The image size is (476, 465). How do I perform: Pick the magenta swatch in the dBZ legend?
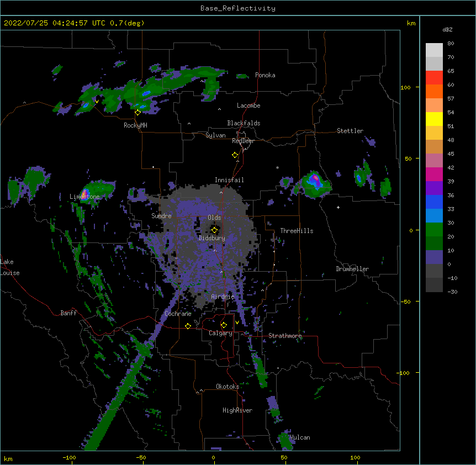434,174
